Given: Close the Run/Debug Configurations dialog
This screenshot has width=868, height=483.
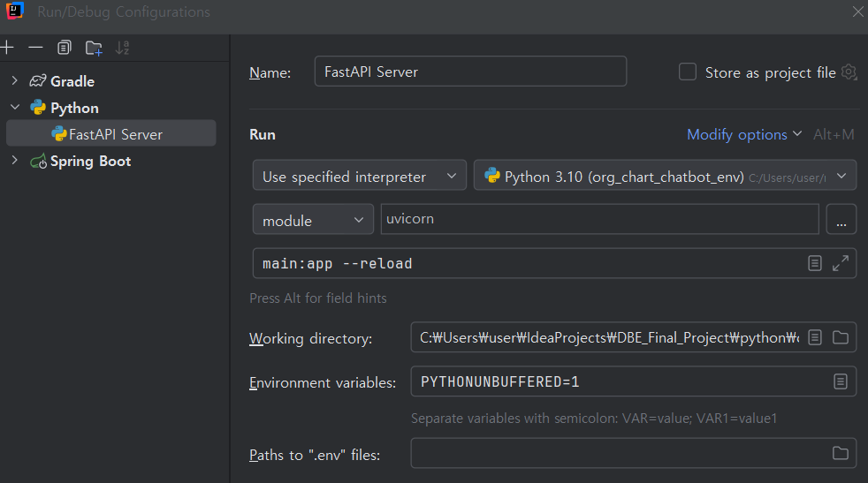Looking at the screenshot, I should (858, 11).
